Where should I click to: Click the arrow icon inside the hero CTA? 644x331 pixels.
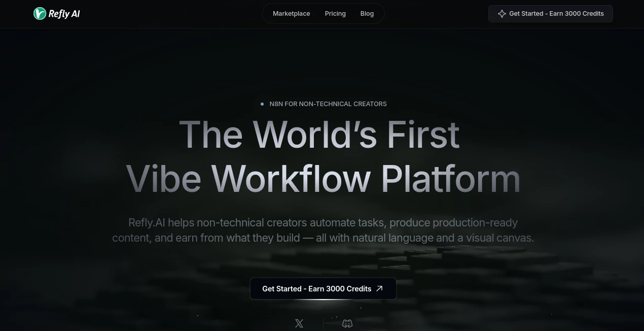[x=379, y=288]
